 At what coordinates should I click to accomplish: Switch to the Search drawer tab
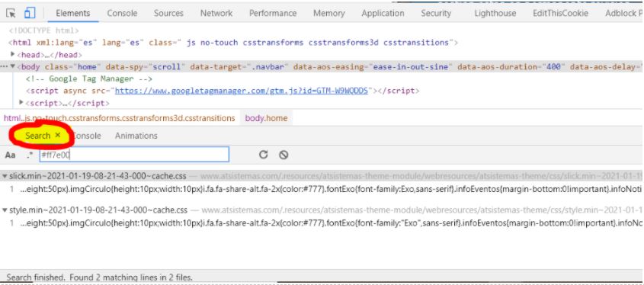point(38,136)
